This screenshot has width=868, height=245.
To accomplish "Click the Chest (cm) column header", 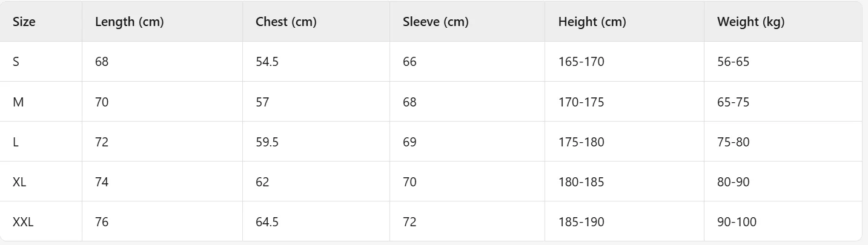I will pyautogui.click(x=286, y=22).
